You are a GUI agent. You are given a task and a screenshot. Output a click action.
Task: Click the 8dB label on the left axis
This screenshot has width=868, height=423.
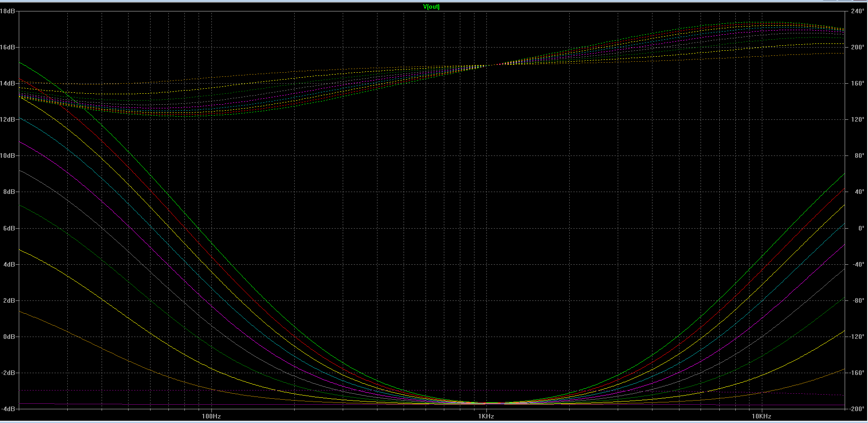[10, 192]
